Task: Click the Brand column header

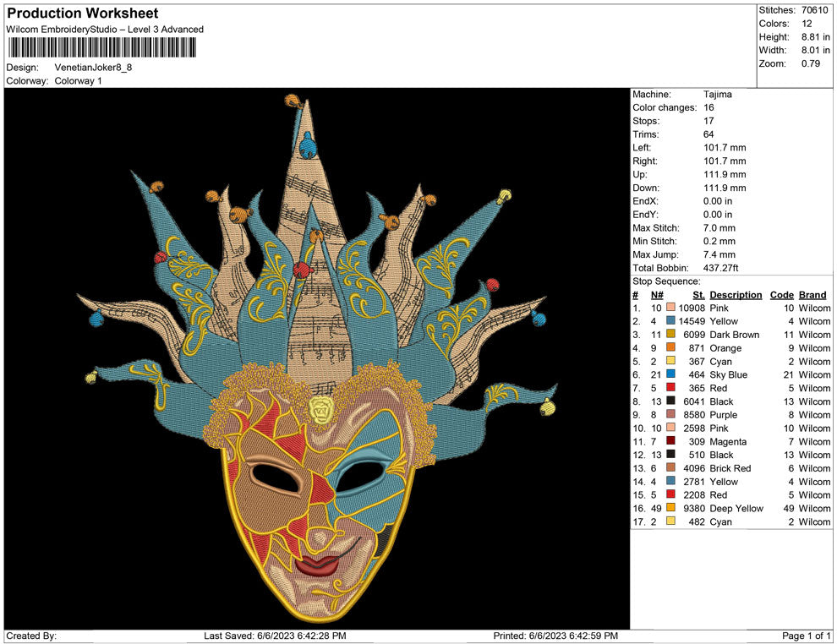Action: [x=812, y=295]
